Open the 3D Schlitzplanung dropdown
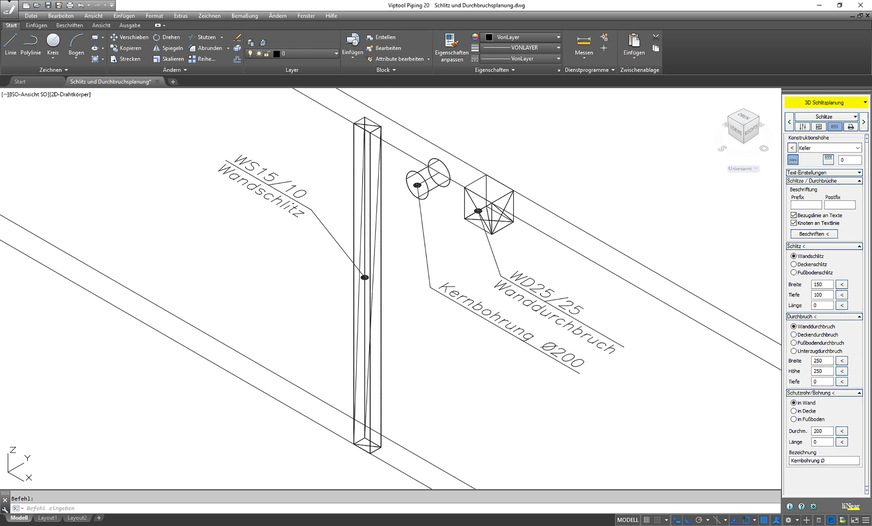 [x=824, y=102]
